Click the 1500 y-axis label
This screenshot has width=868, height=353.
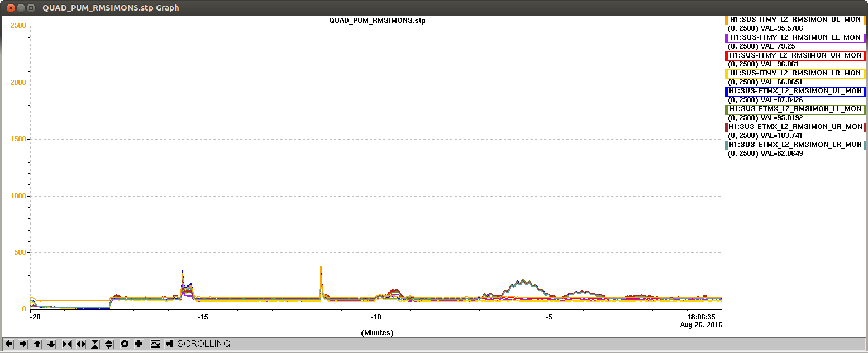click(x=18, y=139)
